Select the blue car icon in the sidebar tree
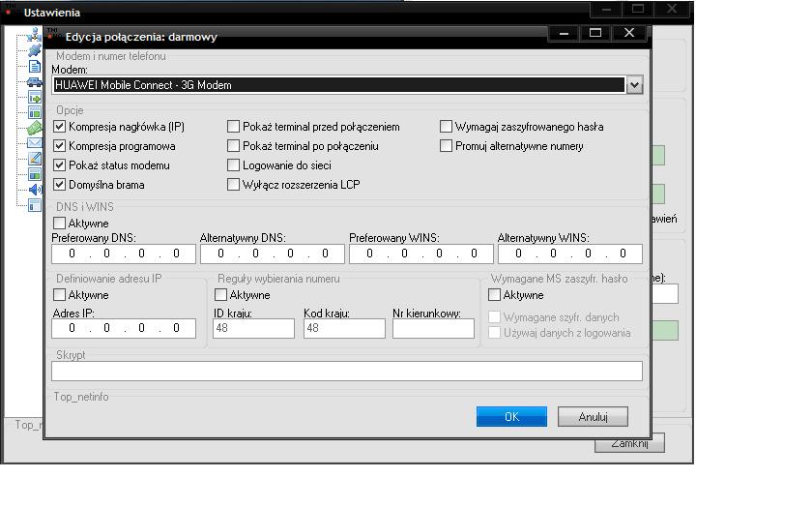Image resolution: width=812 pixels, height=508 pixels. 35,82
